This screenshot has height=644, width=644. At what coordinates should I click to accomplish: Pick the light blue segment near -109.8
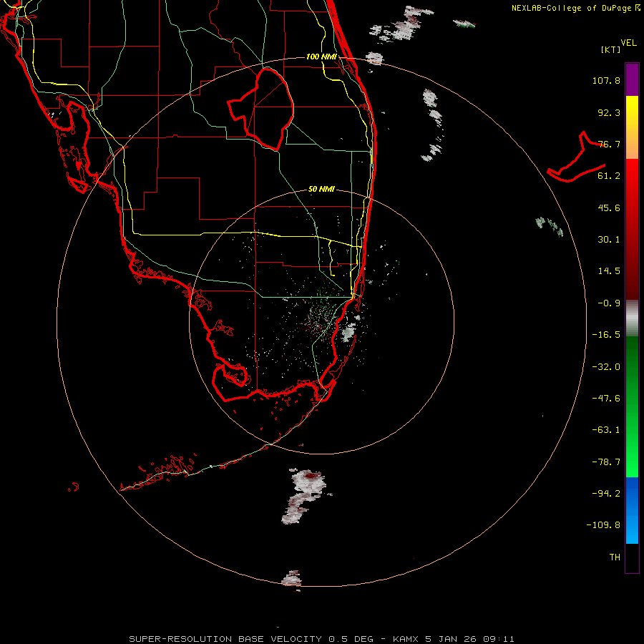point(632,528)
